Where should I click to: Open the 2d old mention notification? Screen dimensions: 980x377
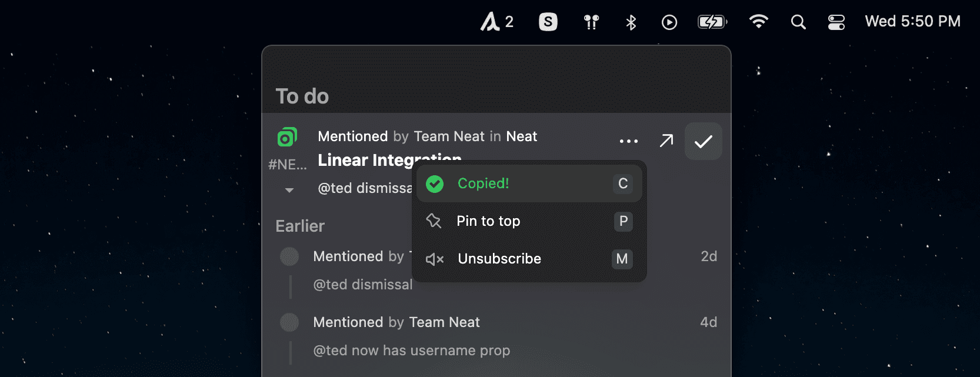click(x=496, y=271)
